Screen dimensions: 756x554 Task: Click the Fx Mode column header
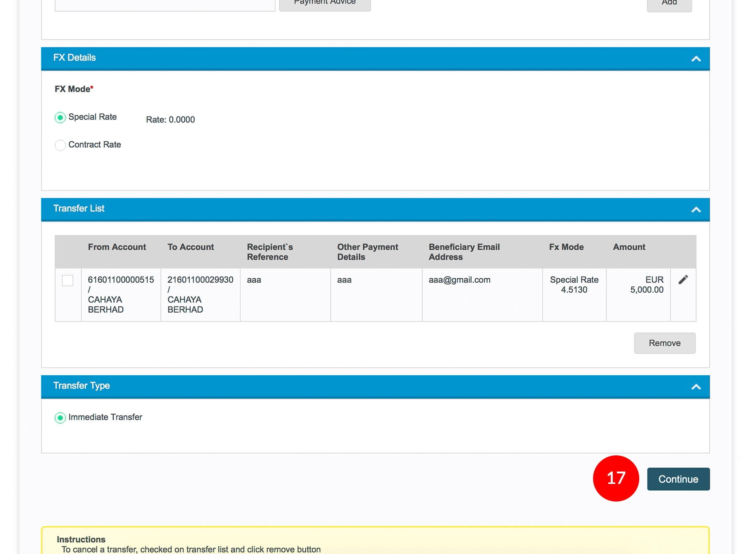click(x=566, y=247)
